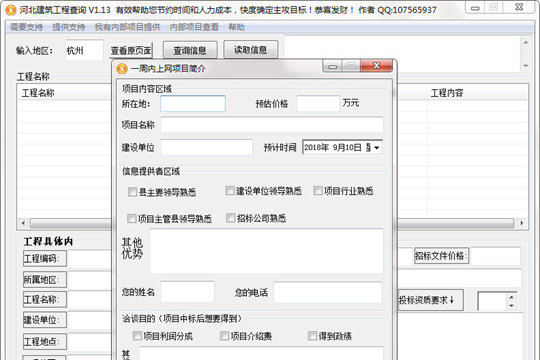This screenshot has height=360, width=540.
Task: Click the orange app icon in main title bar
Action: click(10, 10)
